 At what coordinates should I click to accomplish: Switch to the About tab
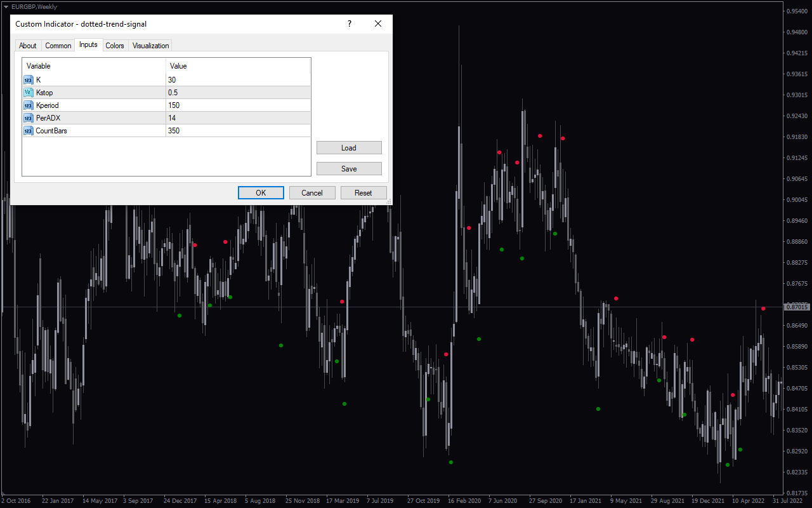coord(28,46)
